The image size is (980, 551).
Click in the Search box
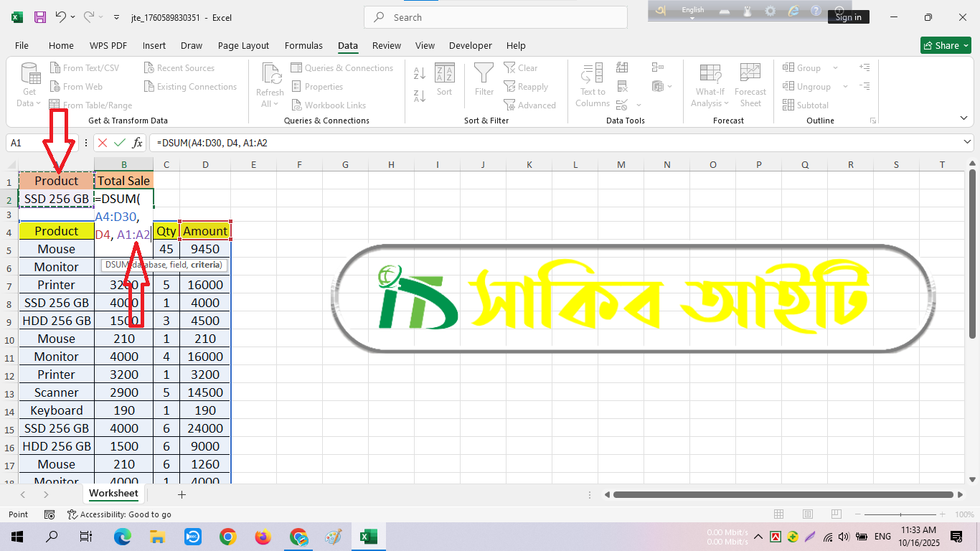[495, 17]
